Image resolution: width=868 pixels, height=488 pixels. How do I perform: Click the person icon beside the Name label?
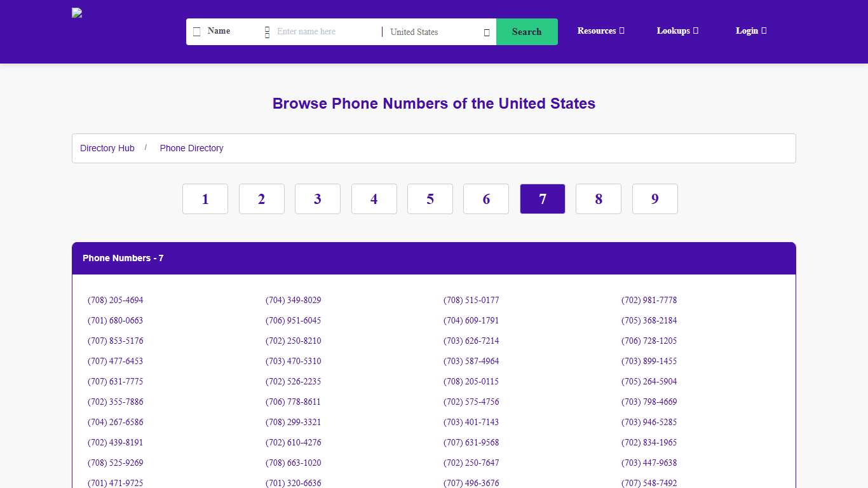[x=196, y=30]
